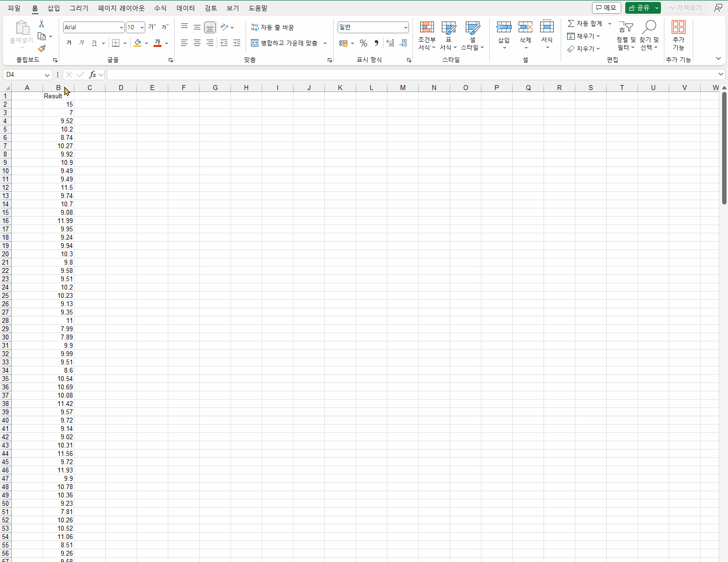Viewport: 728px width, 562px height.
Task: Toggle 자동 줄 바꿈 wrap text
Action: (273, 27)
